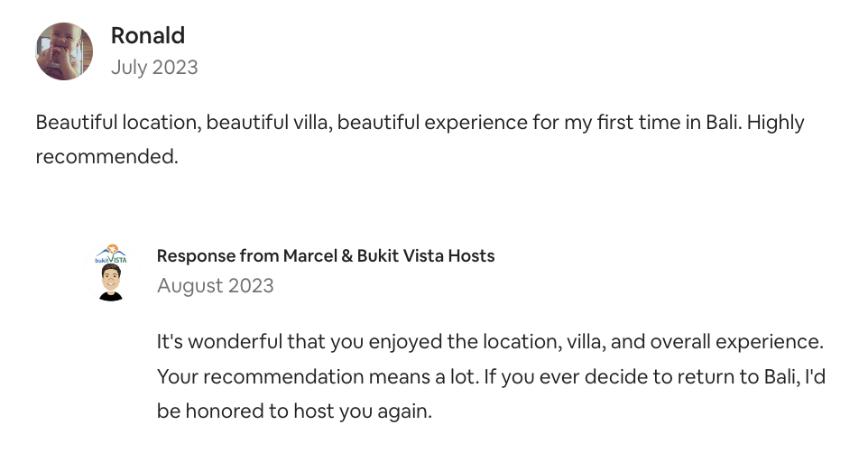Click the line Your recommendation means a lot
Image resolution: width=868 pixels, height=462 pixels.
tap(318, 377)
